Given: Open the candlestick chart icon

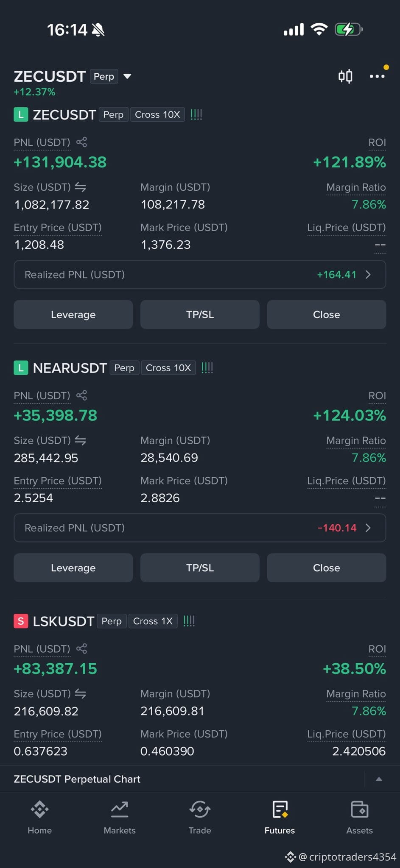Looking at the screenshot, I should pos(345,76).
